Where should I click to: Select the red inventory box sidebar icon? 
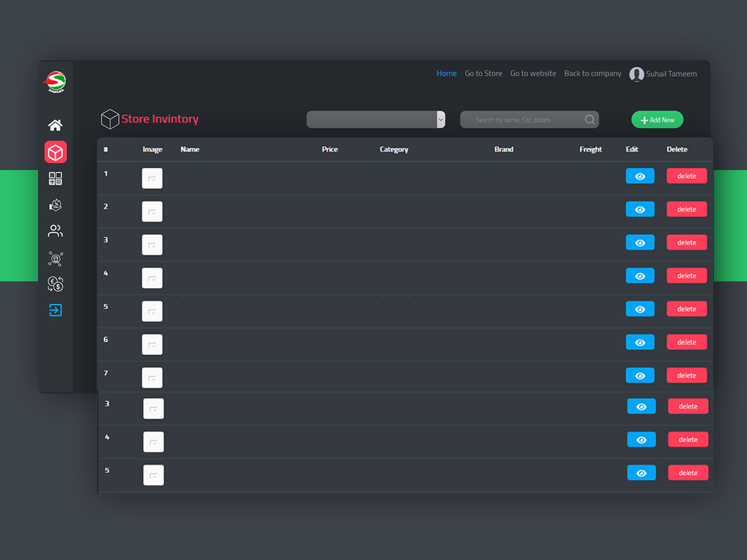[55, 152]
